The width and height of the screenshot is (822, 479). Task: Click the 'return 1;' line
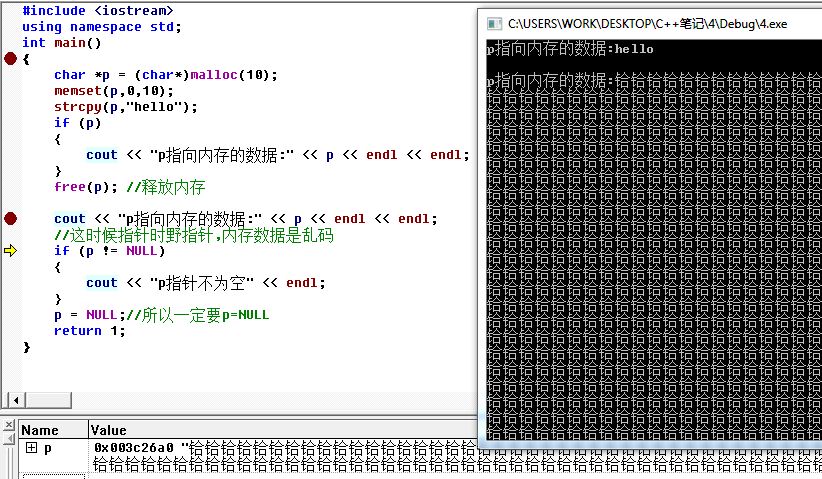(x=90, y=331)
